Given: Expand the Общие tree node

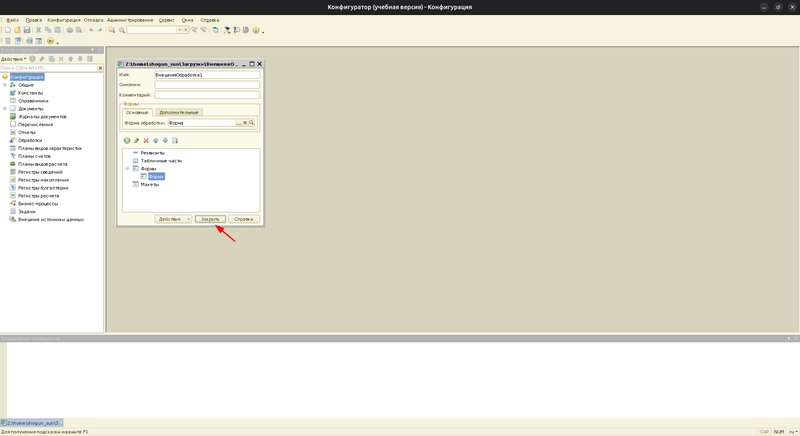Looking at the screenshot, I should pyautogui.click(x=5, y=85).
